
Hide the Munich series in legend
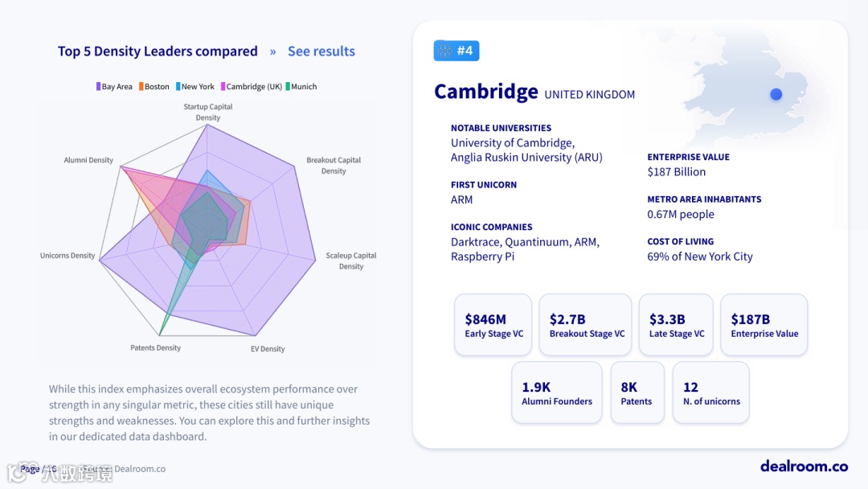(301, 87)
